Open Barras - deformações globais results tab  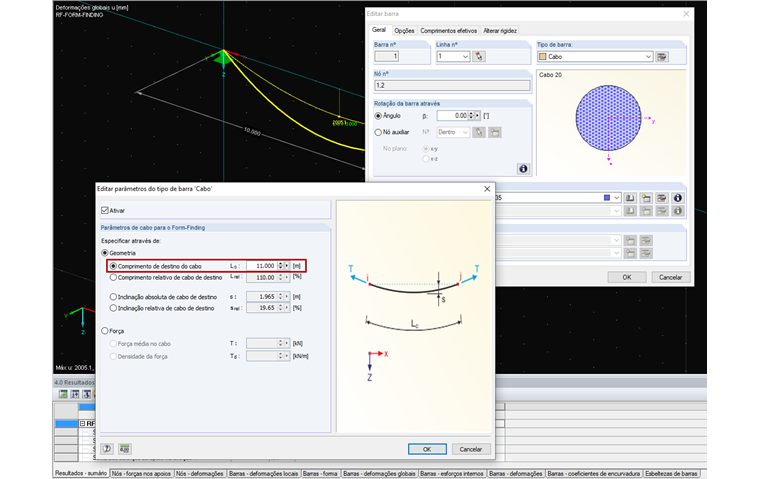377,473
